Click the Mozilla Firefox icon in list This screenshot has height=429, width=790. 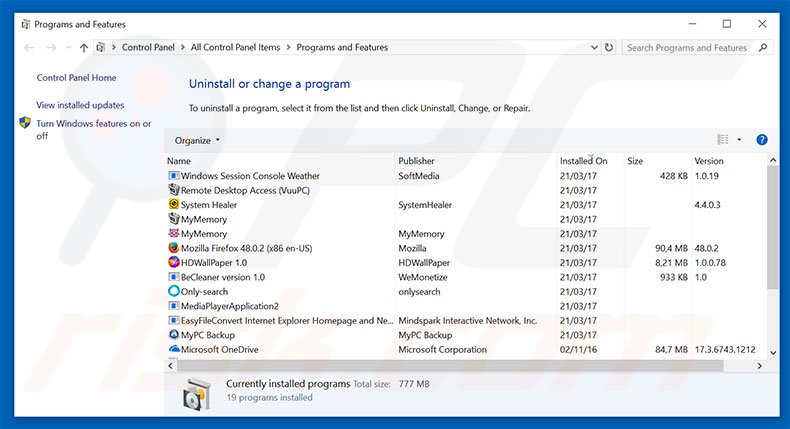(173, 248)
